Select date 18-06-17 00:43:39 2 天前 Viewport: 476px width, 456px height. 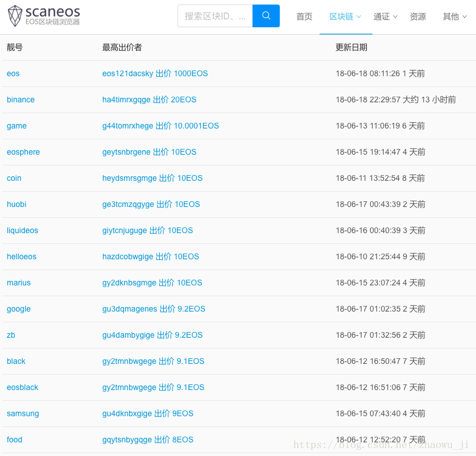point(380,204)
